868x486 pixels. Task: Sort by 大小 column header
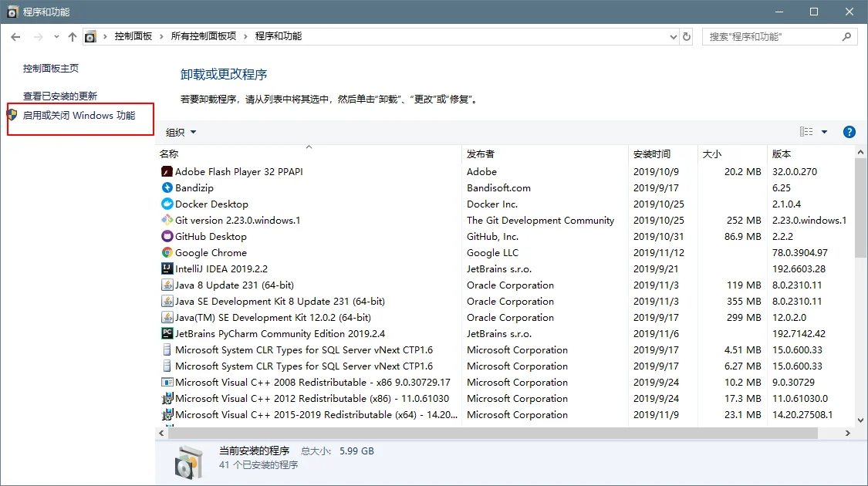click(x=732, y=154)
